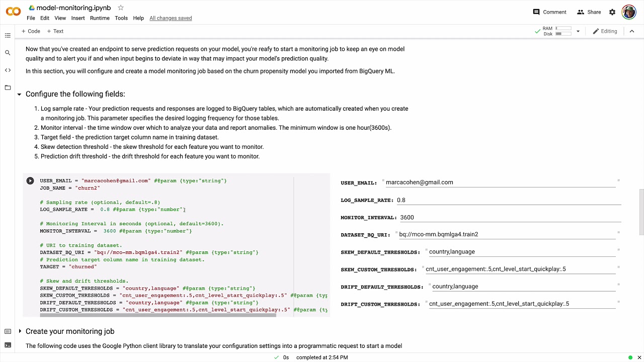
Task: Click the vertical page scrollbar thumb
Action: 641,212
